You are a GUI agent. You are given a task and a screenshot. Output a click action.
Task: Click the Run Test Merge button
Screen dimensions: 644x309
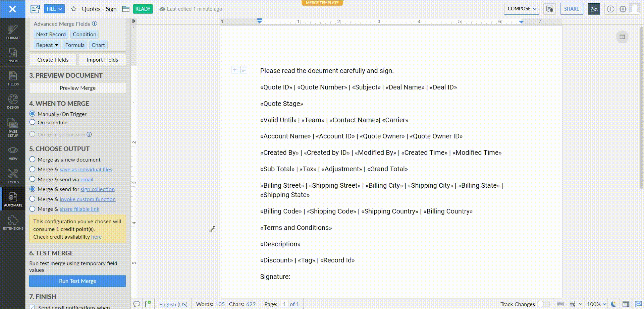point(77,281)
